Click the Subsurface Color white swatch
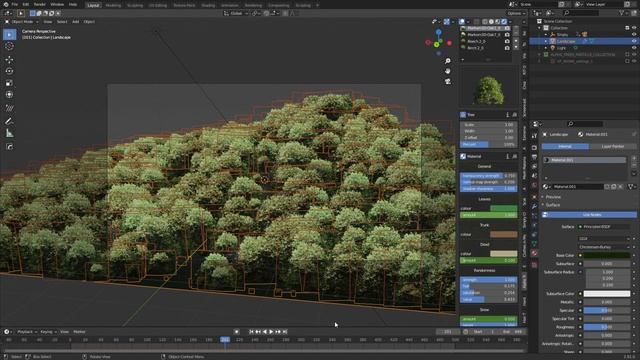This screenshot has width=640, height=360. click(x=607, y=293)
